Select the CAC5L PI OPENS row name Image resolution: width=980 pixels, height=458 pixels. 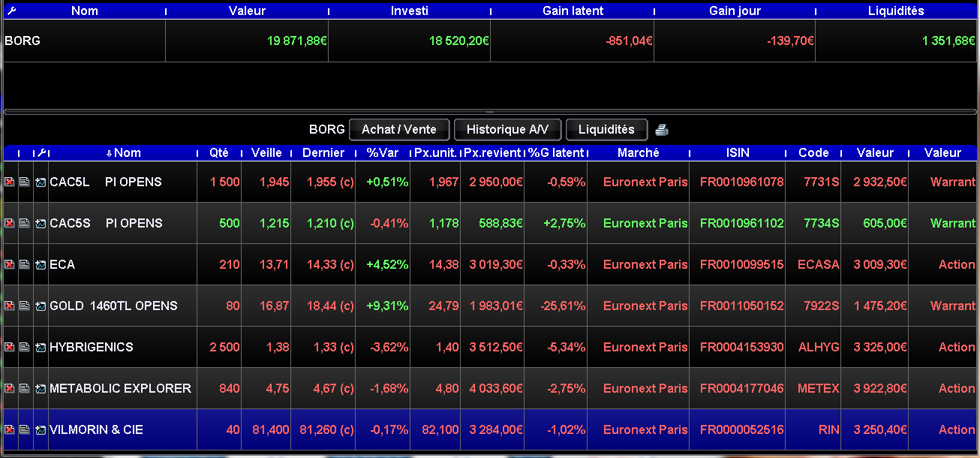coord(106,182)
